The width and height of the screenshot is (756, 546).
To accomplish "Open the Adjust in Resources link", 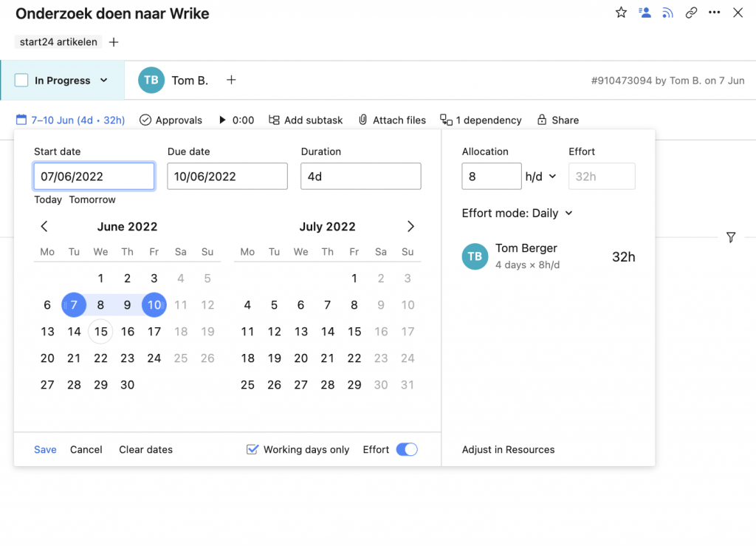I will [x=508, y=449].
